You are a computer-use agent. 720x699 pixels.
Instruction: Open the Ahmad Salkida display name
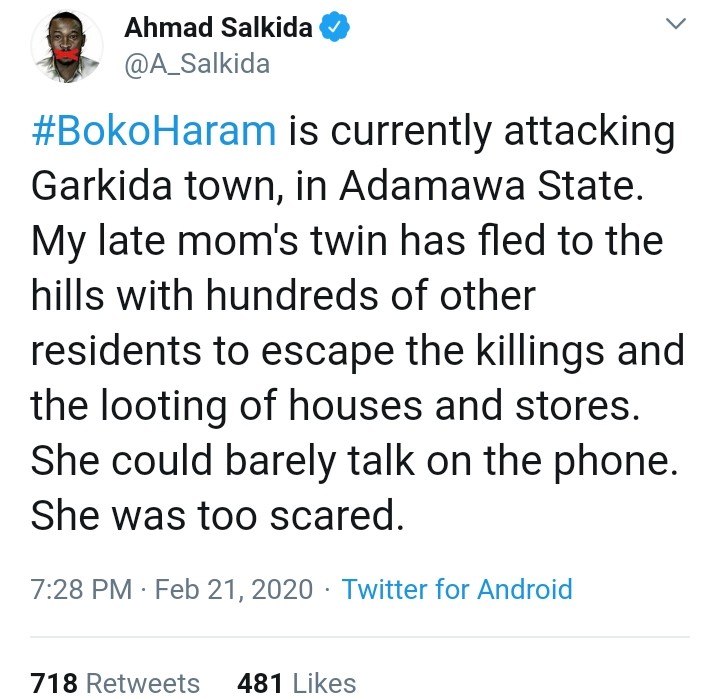click(220, 30)
